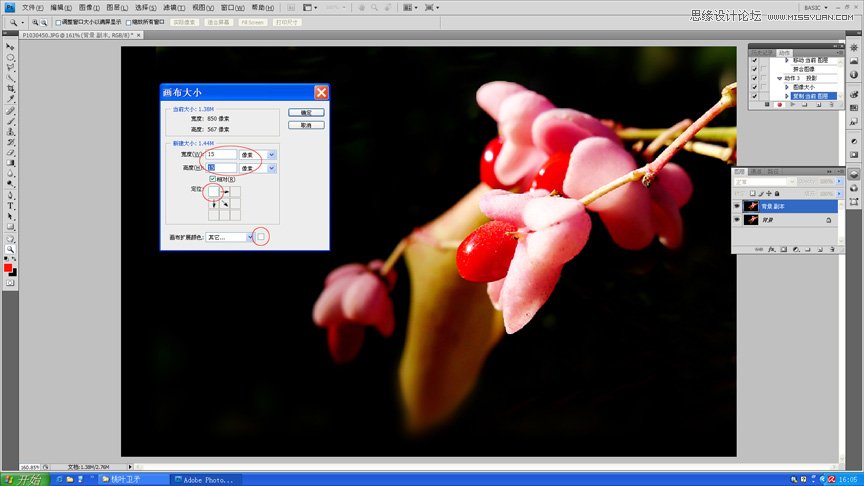
Task: Click the 宽度 width input field
Action: click(x=221, y=154)
